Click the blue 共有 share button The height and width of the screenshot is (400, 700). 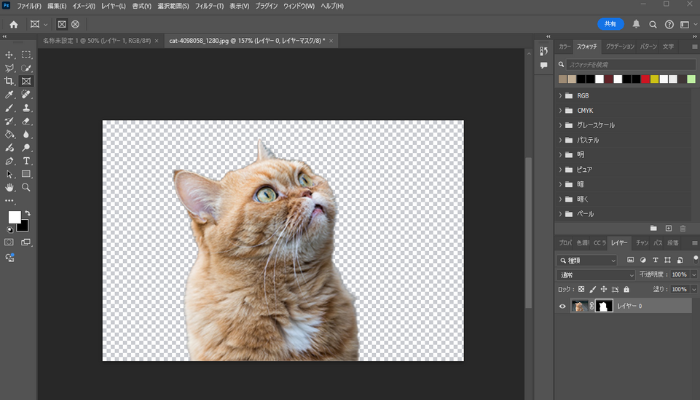610,24
